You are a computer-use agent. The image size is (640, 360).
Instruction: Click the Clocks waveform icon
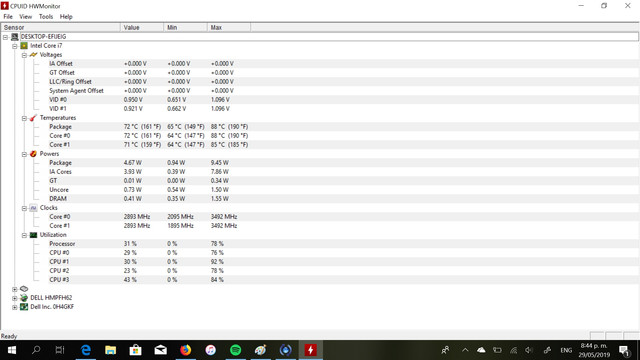pyautogui.click(x=33, y=208)
